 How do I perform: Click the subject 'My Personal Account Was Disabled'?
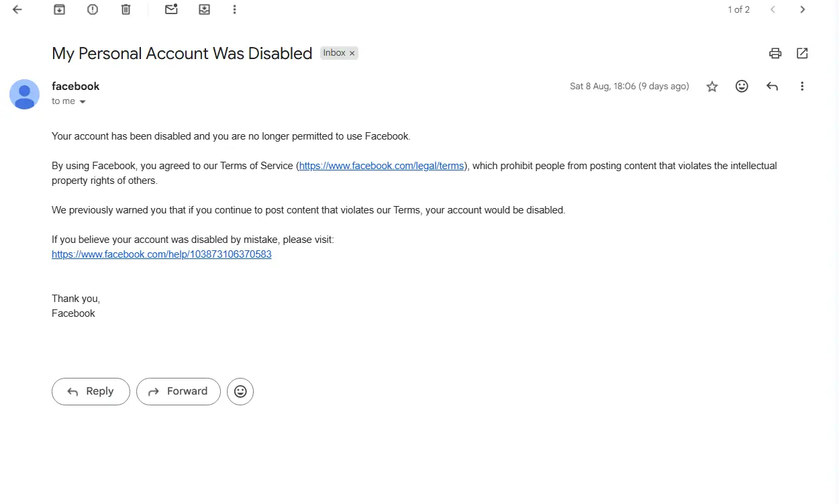[x=182, y=54]
